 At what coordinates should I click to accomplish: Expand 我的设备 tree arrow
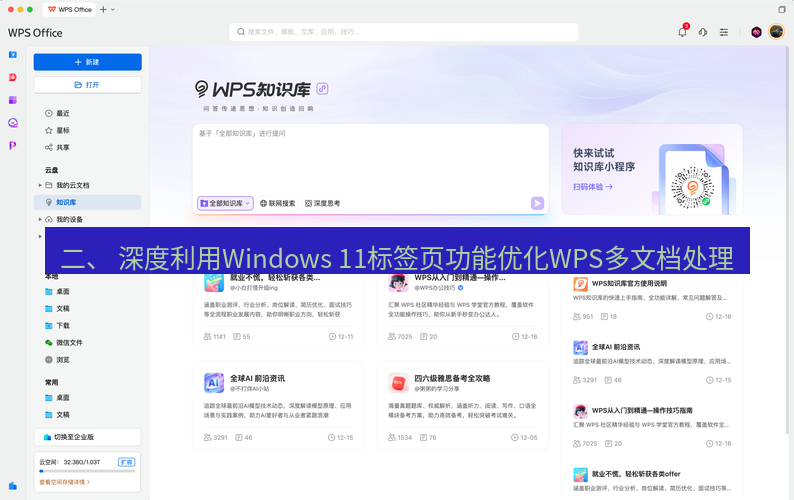tap(40, 219)
